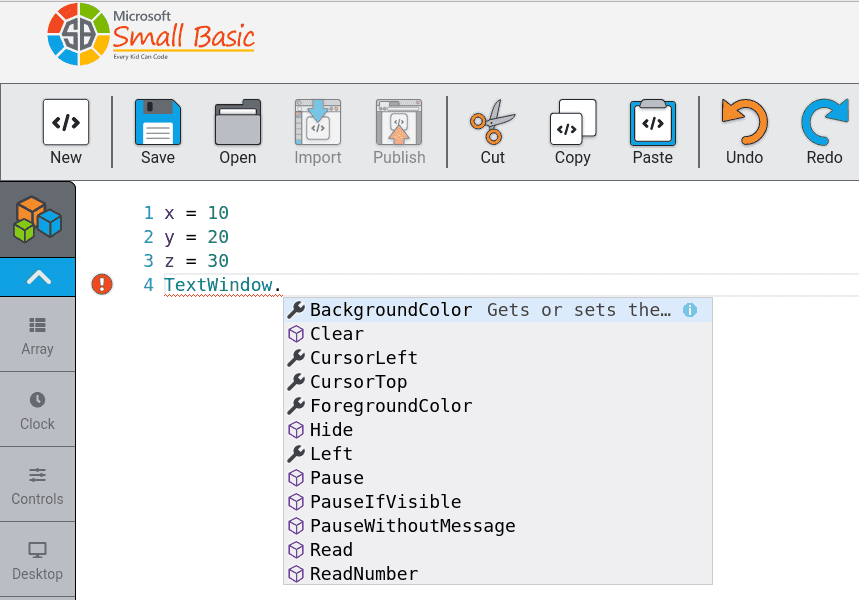
Task: Cut selection with the scissors icon
Action: point(493,122)
